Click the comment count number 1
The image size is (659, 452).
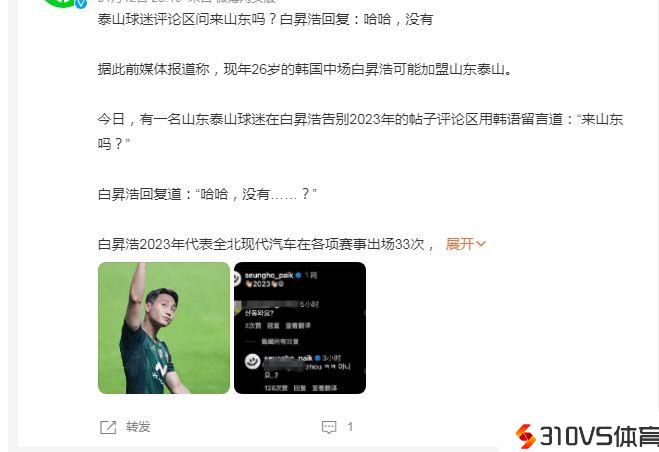[350, 427]
